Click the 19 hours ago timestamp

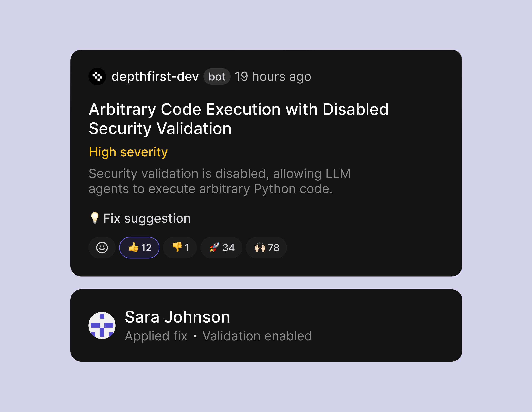click(273, 77)
